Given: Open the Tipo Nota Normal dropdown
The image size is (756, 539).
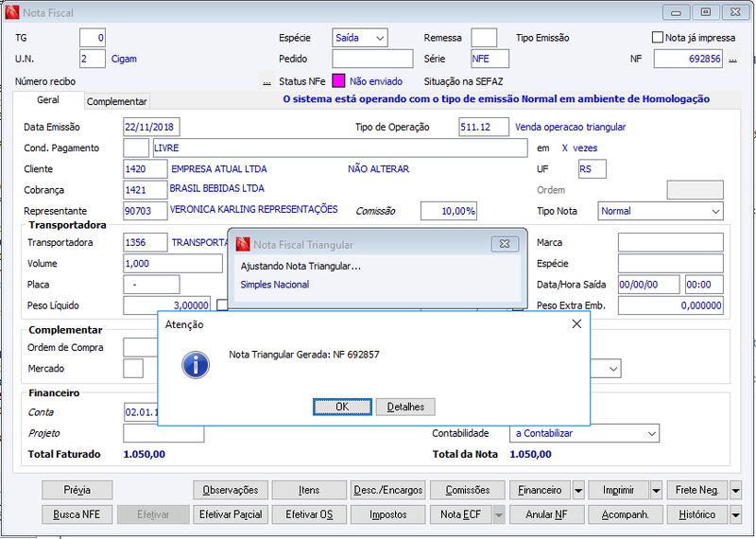Looking at the screenshot, I should 660,211.
